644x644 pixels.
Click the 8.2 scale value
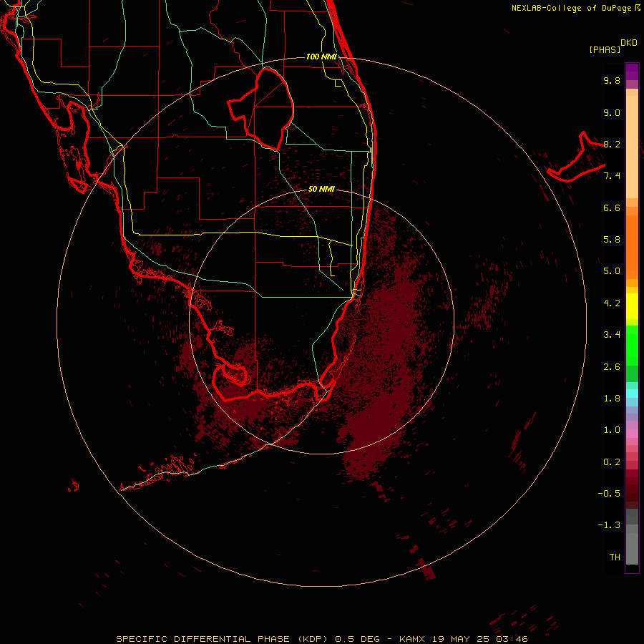click(612, 144)
